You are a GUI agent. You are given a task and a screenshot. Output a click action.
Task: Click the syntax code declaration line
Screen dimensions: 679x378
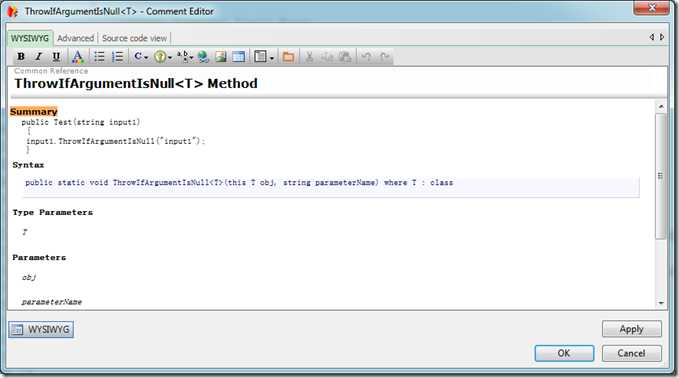(x=239, y=183)
